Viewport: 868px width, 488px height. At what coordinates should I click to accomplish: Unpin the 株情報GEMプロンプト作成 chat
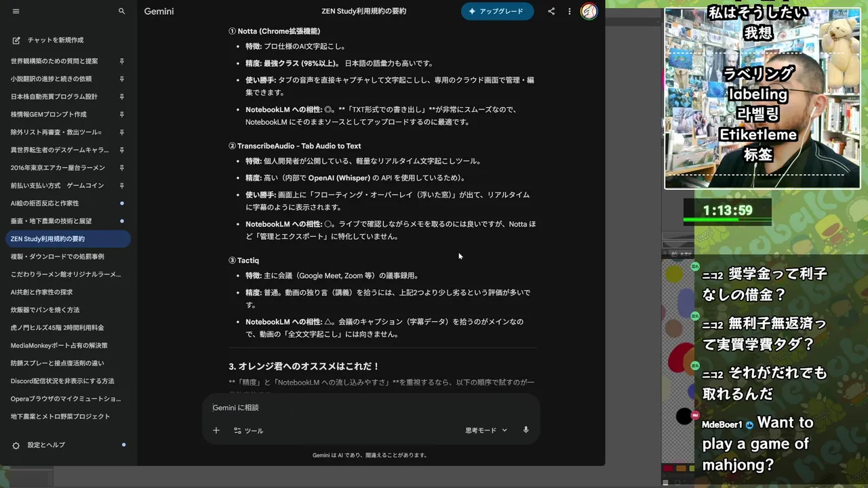coord(122,115)
